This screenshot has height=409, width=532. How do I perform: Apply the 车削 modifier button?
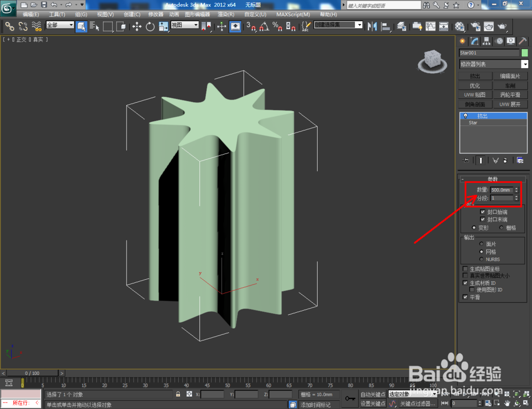tap(510, 85)
